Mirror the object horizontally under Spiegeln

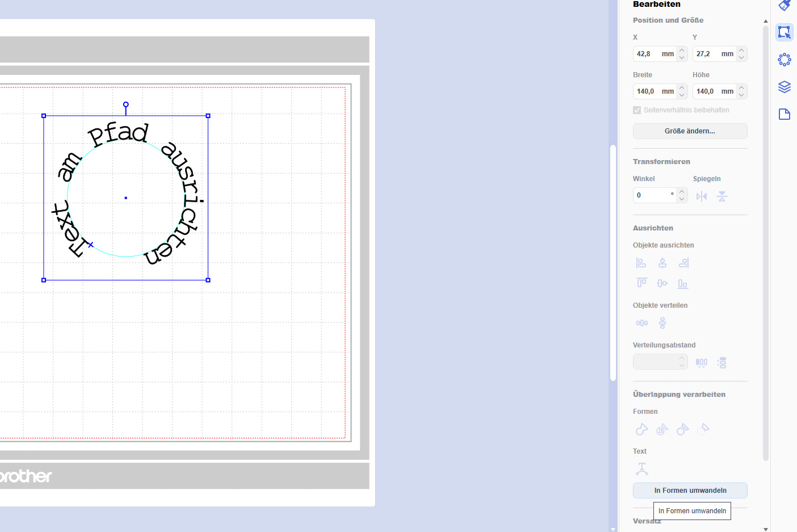(x=702, y=196)
